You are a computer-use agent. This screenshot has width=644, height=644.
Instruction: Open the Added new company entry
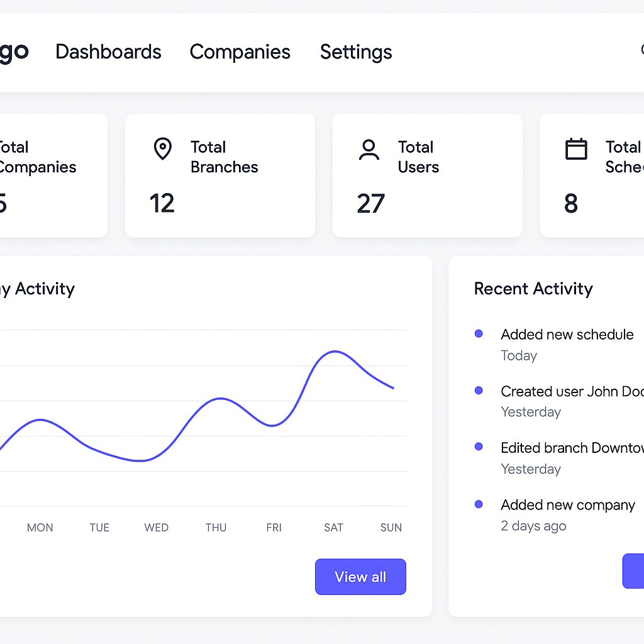[567, 504]
